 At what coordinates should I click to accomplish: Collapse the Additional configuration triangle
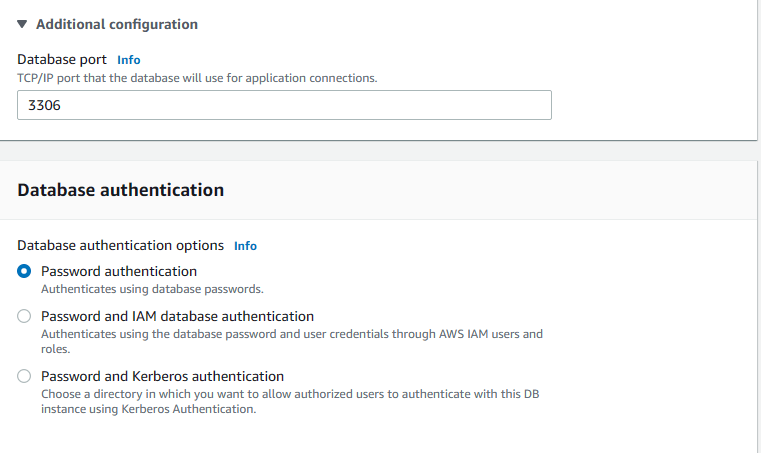tap(23, 24)
